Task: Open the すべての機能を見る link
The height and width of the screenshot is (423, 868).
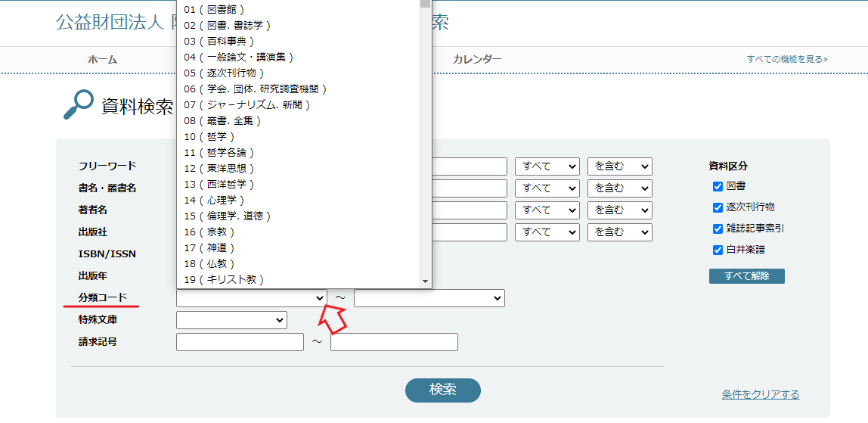Action: tap(786, 59)
